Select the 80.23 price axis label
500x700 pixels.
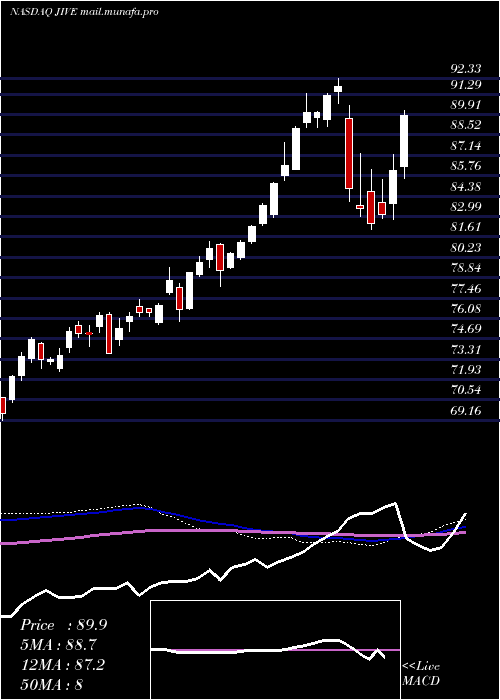coord(466,248)
